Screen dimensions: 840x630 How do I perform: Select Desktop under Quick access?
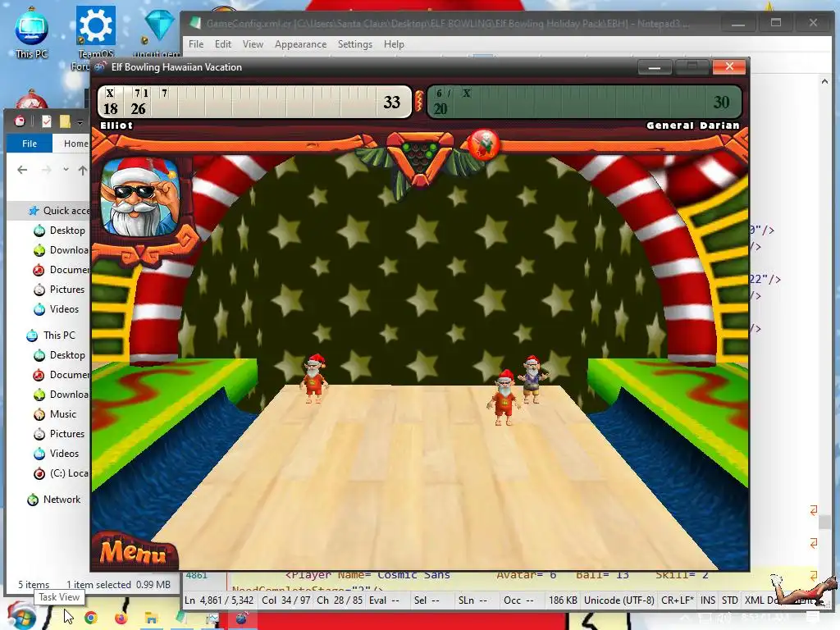pyautogui.click(x=67, y=231)
